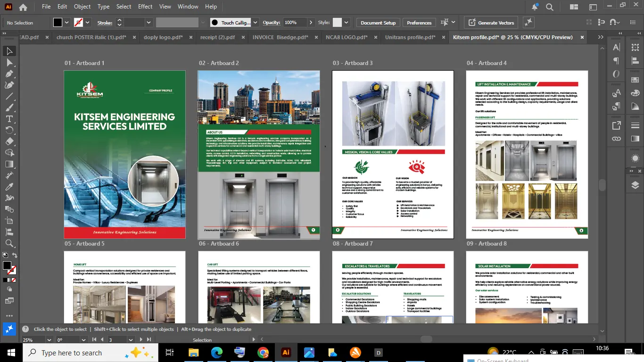Image resolution: width=644 pixels, height=362 pixels.
Task: Swap fill and stroke colors
Action: click(15, 256)
